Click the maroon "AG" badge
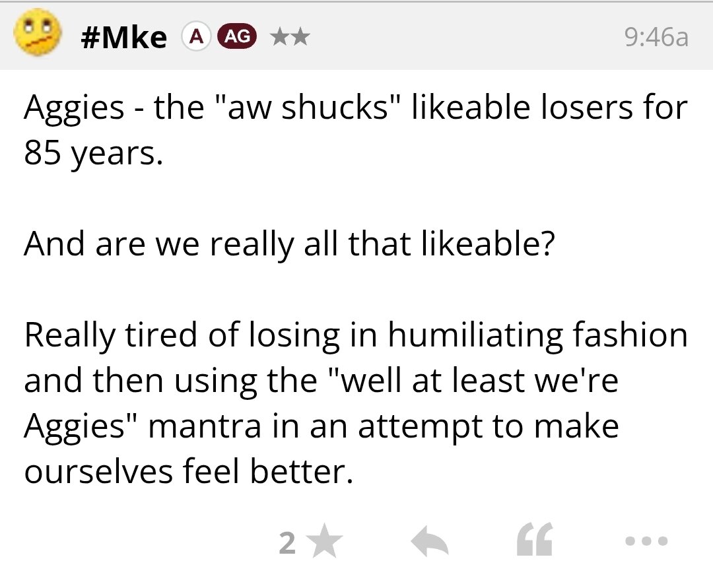 tap(238, 37)
